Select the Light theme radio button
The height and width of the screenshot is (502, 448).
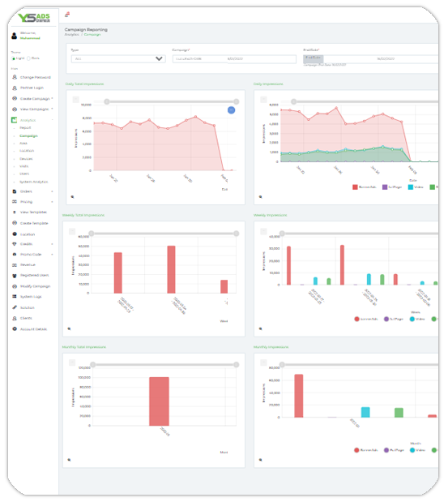[14, 58]
